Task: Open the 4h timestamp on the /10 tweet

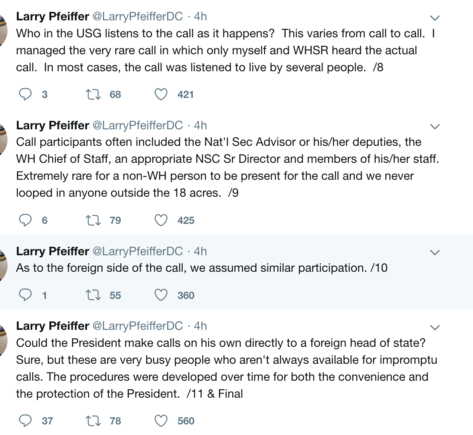Action: pyautogui.click(x=200, y=251)
